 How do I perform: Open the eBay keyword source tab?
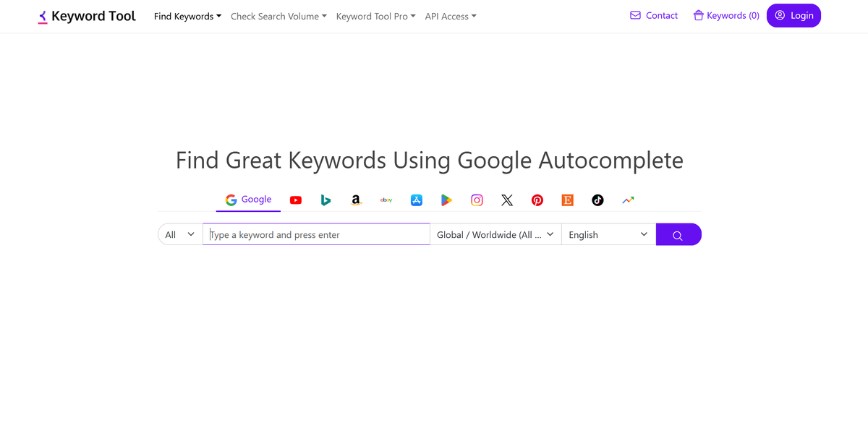386,200
